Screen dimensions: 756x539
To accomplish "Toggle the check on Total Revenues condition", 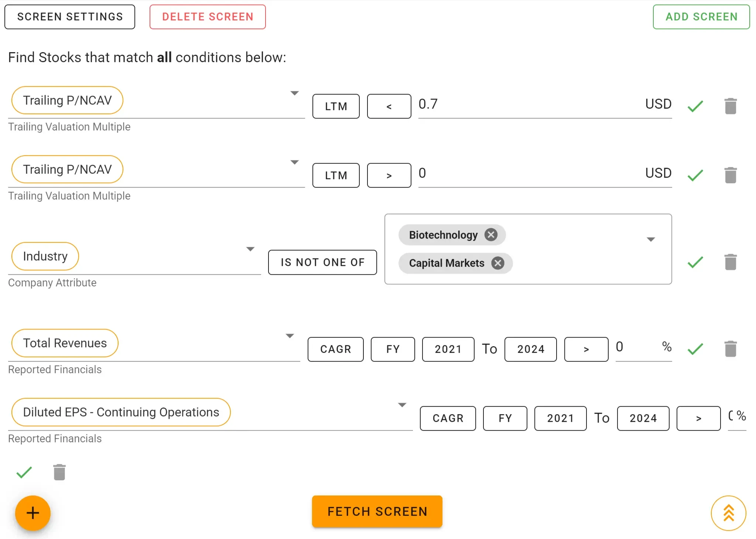I will [695, 349].
